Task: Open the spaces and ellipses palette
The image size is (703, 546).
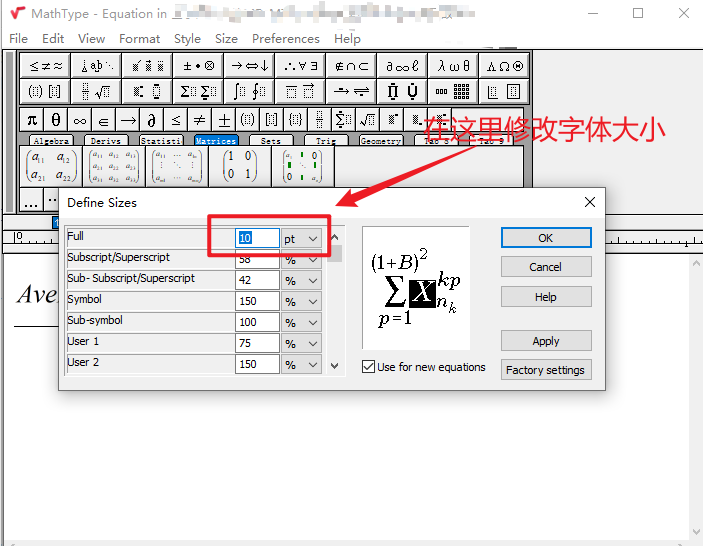Action: [96, 66]
